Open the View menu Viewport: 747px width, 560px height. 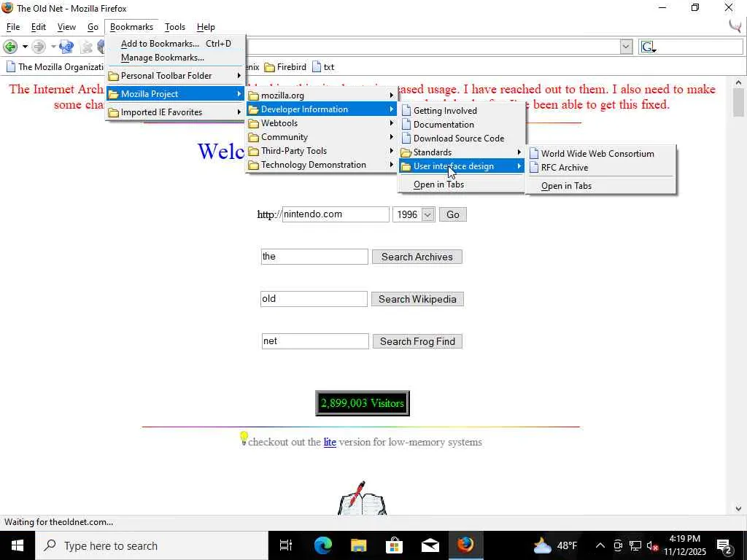[66, 27]
